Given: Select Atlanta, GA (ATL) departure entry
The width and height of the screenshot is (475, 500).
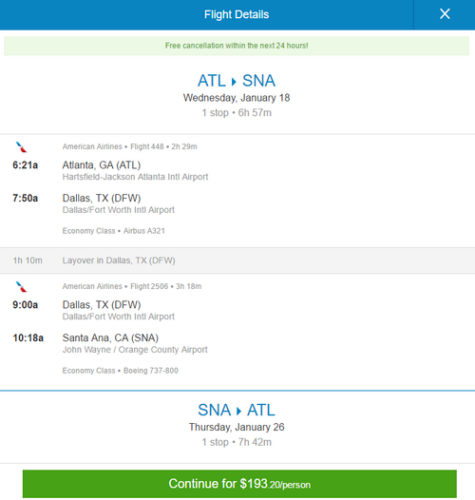Looking at the screenshot, I should 101,165.
